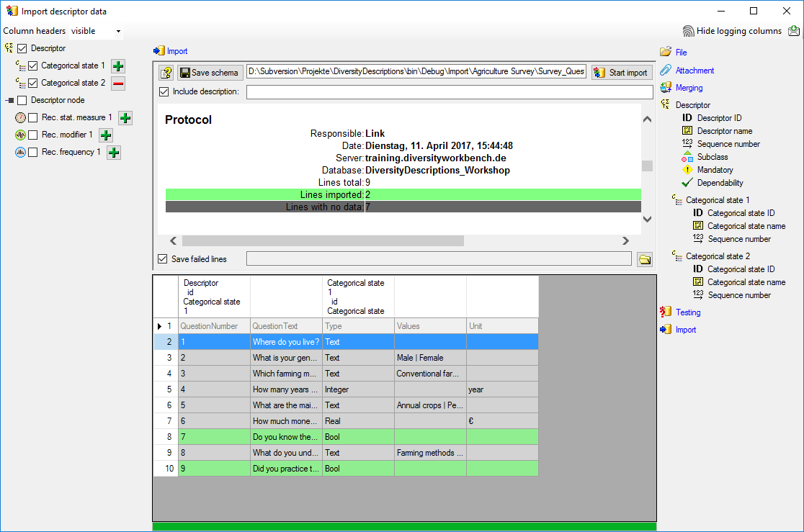Remove Categorical state 2 with red minus
Image resolution: width=804 pixels, height=532 pixels.
(x=118, y=84)
